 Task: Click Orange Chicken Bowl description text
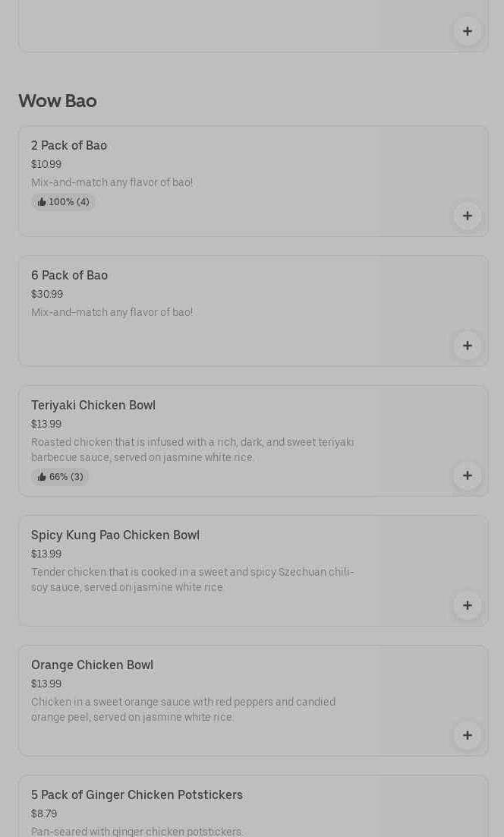pyautogui.click(x=183, y=709)
